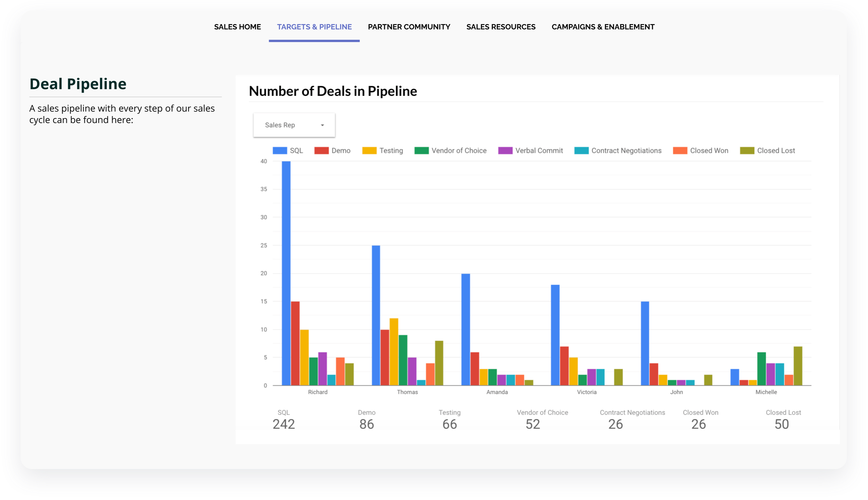868x500 pixels.
Task: Click the Closed Lost legend swatch
Action: [747, 151]
